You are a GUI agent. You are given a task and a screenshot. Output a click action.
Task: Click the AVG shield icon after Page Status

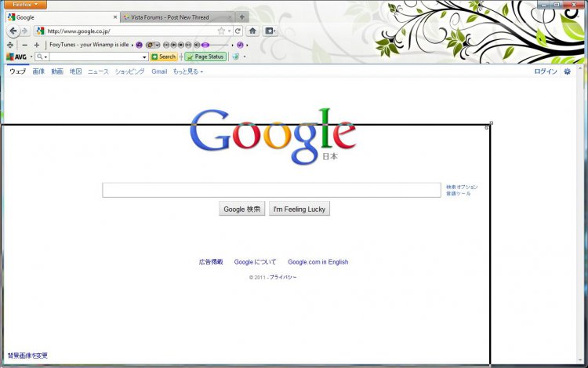point(235,56)
